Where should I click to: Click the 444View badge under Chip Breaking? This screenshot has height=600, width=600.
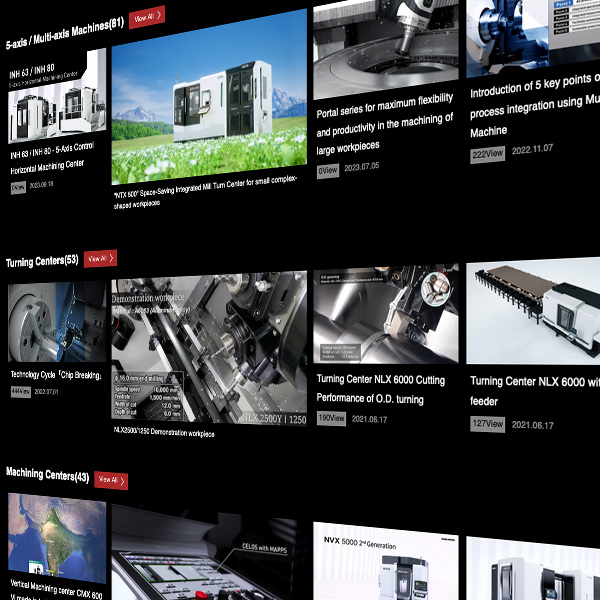click(x=21, y=392)
